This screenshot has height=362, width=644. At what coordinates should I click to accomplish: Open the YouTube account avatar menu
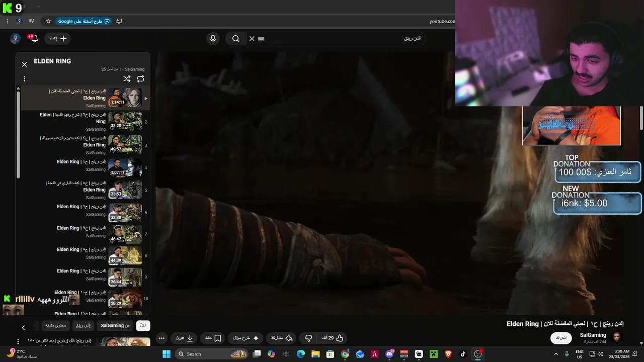pos(16,38)
